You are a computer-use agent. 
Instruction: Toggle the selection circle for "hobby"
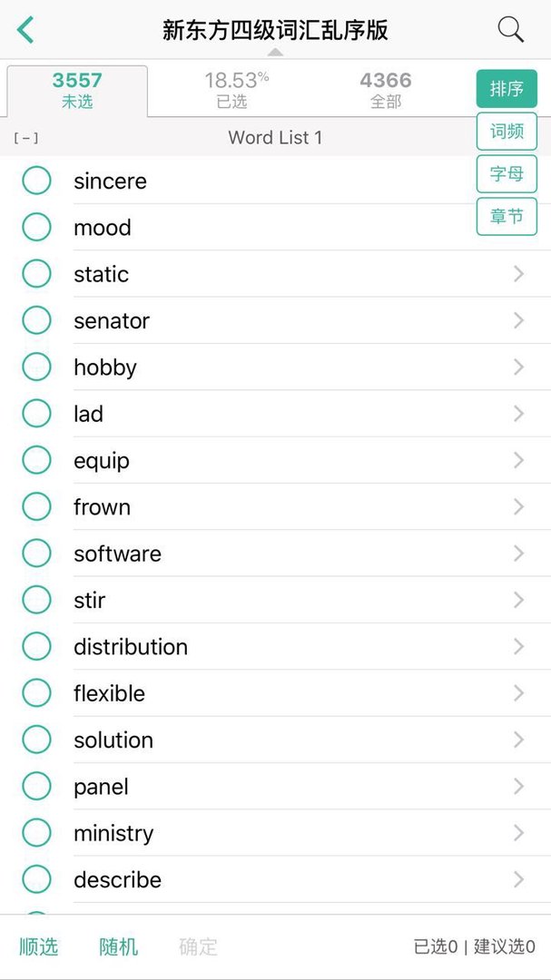36,367
